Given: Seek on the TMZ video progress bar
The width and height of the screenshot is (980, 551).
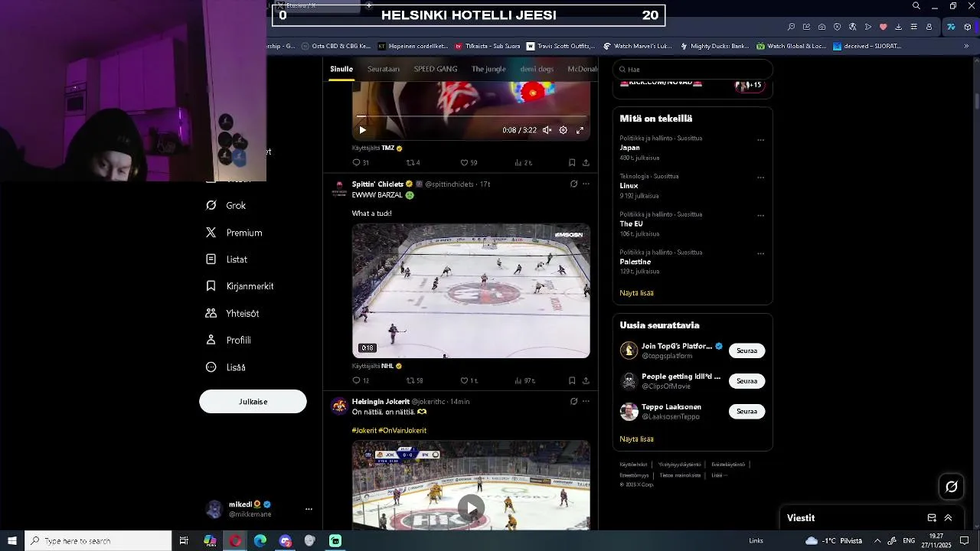Looking at the screenshot, I should tap(471, 116).
